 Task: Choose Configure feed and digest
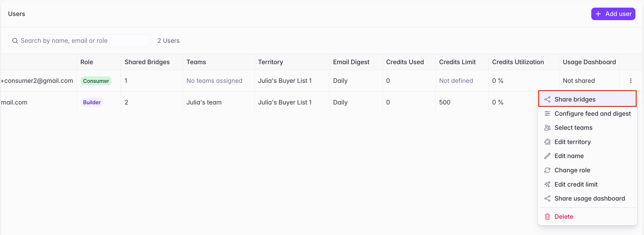pos(587,114)
